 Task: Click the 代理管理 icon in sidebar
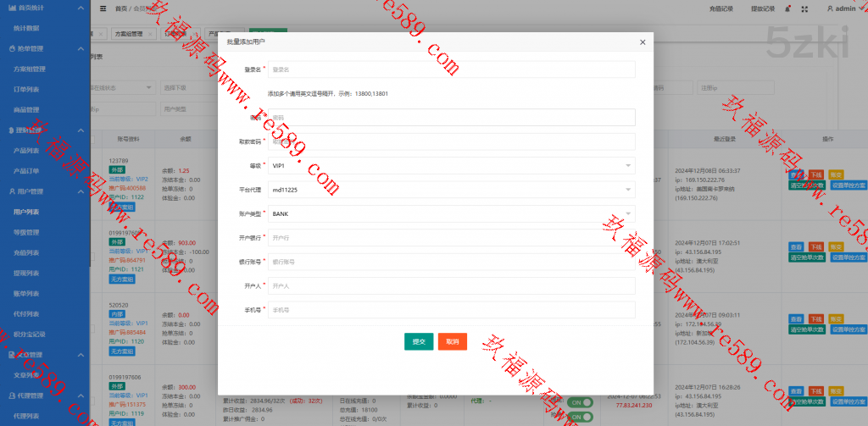click(12, 396)
